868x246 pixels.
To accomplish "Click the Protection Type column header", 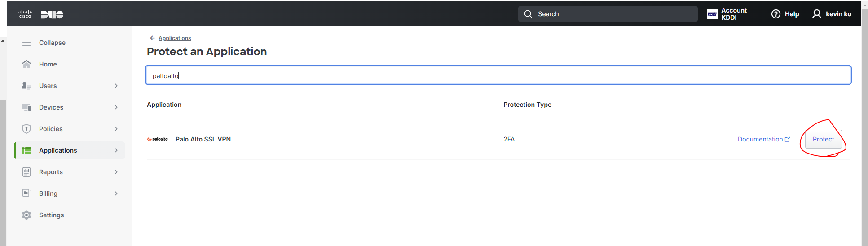I will tap(527, 105).
